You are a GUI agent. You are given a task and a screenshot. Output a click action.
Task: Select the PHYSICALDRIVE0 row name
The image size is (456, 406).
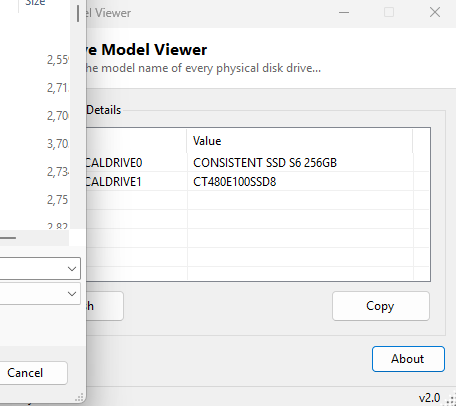click(114, 163)
